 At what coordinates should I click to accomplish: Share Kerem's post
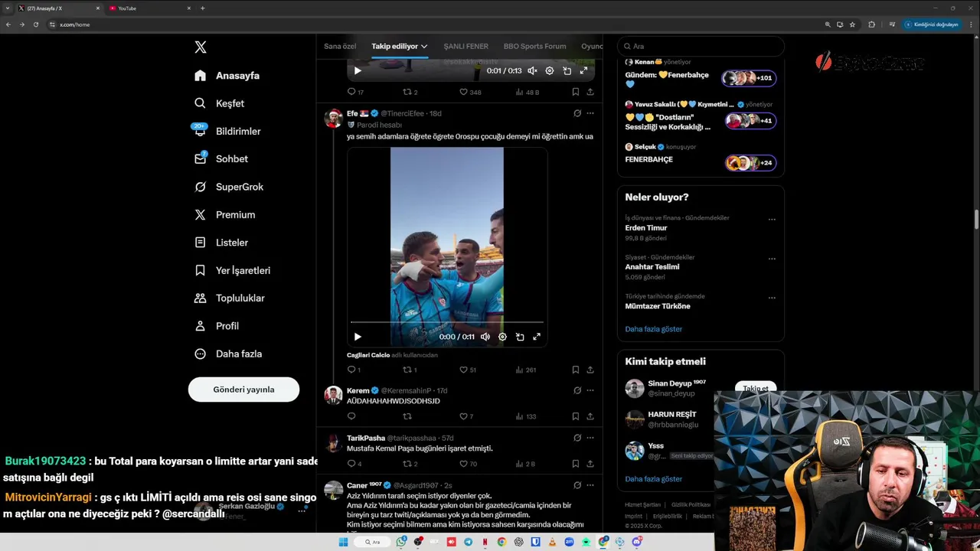point(590,416)
